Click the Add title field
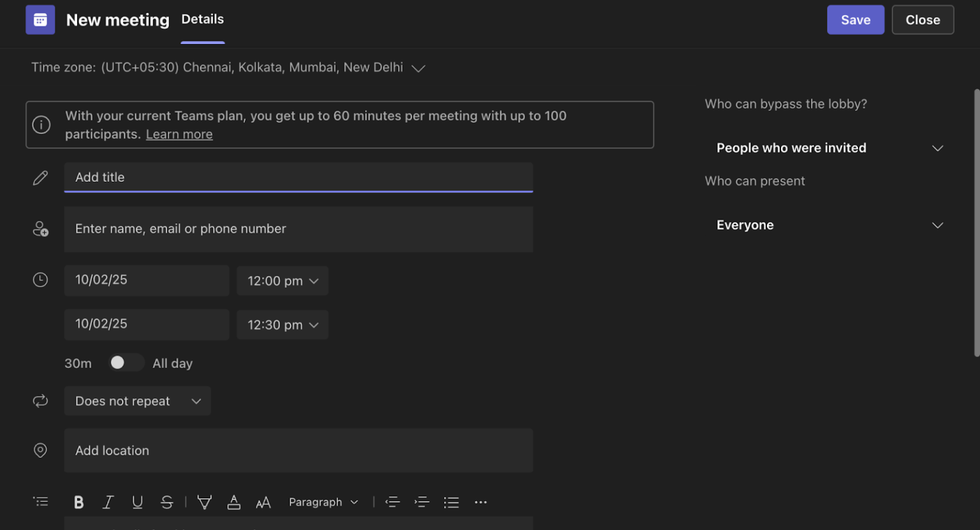Viewport: 980px width, 530px height. pos(298,177)
